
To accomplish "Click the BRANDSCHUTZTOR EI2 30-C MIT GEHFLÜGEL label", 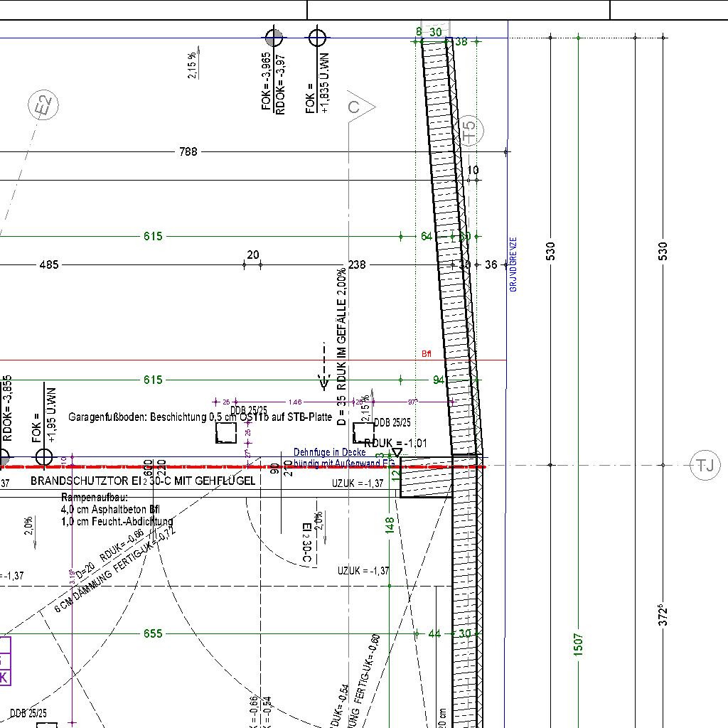I will (142, 481).
